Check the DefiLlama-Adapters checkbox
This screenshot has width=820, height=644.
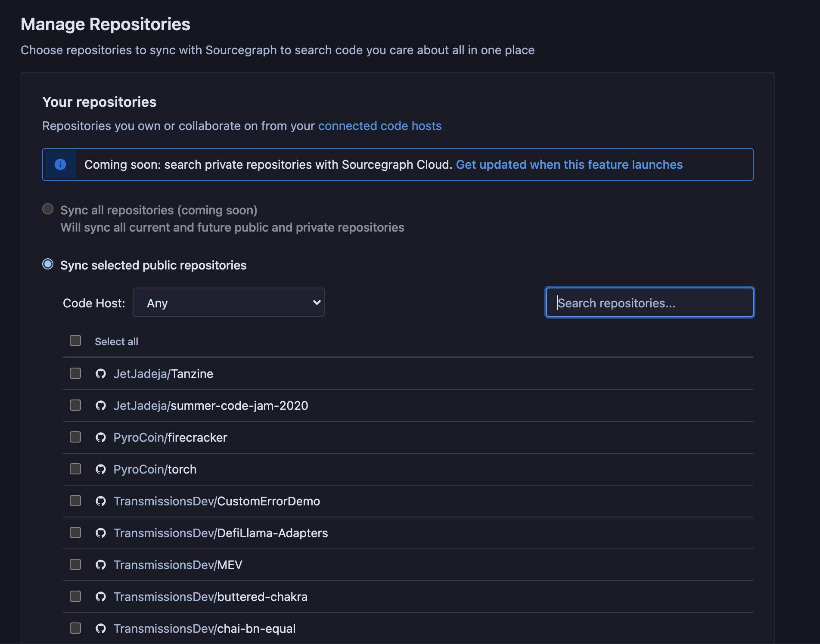(75, 533)
